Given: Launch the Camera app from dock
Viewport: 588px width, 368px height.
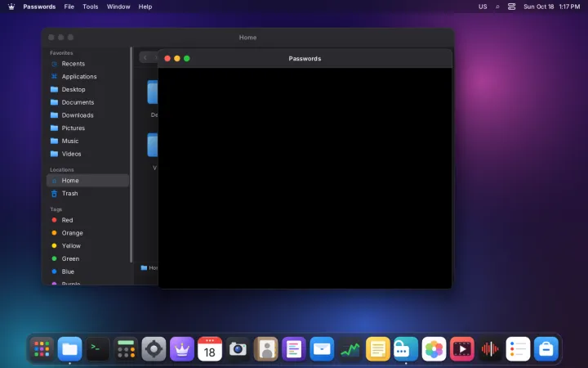Looking at the screenshot, I should [238, 349].
